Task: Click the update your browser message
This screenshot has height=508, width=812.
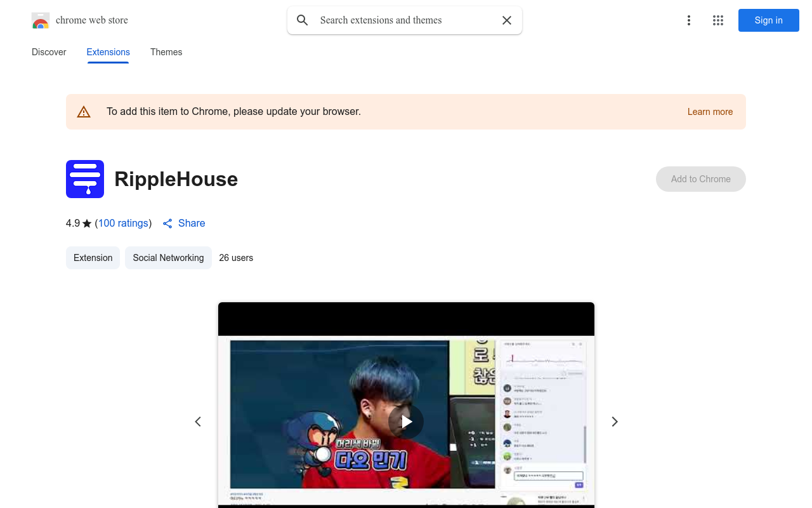Action: point(233,112)
